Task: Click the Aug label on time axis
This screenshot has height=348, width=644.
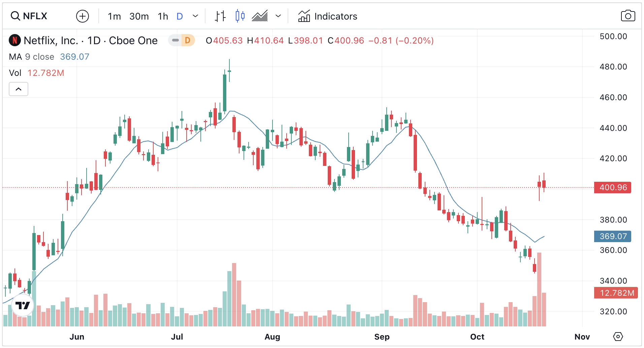Action: [x=272, y=337]
